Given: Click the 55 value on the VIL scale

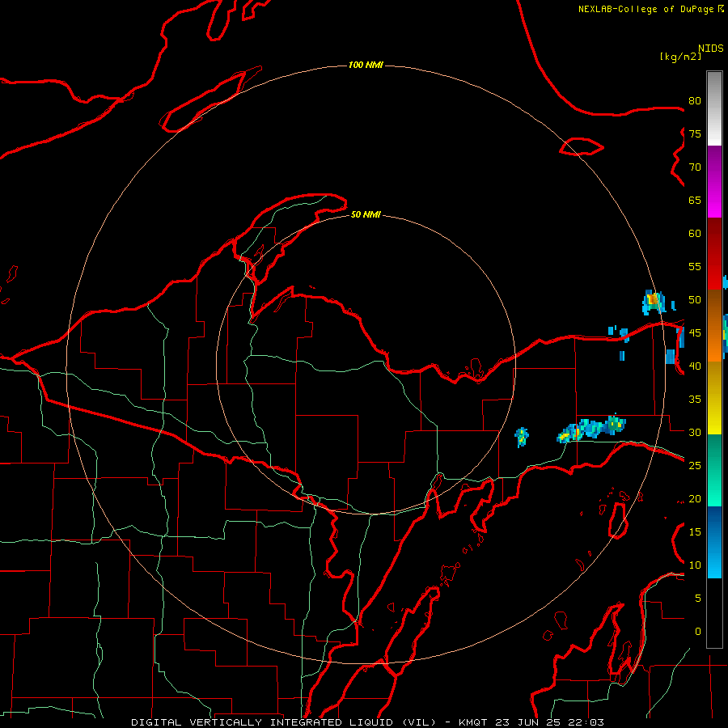Looking at the screenshot, I should 695,267.
